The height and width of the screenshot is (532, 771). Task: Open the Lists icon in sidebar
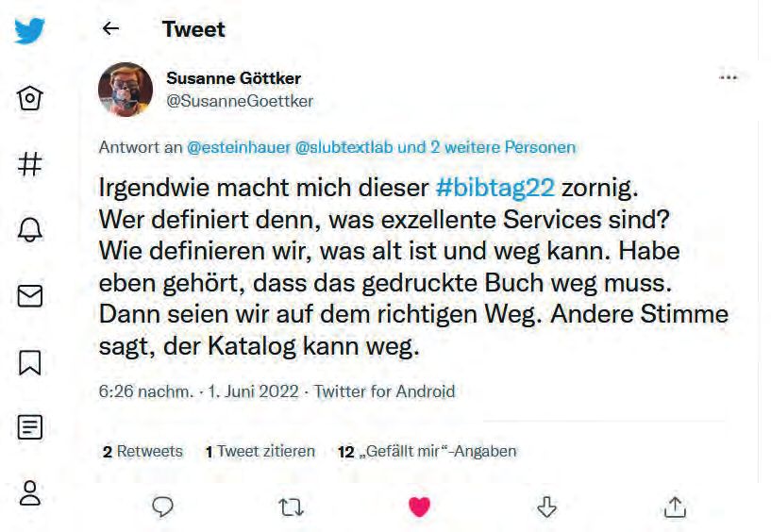coord(29,426)
